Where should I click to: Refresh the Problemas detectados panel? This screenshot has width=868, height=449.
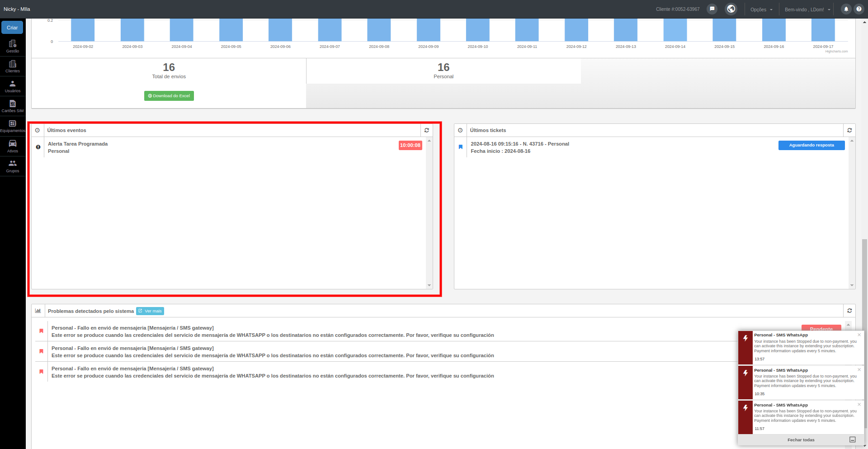[x=849, y=311]
